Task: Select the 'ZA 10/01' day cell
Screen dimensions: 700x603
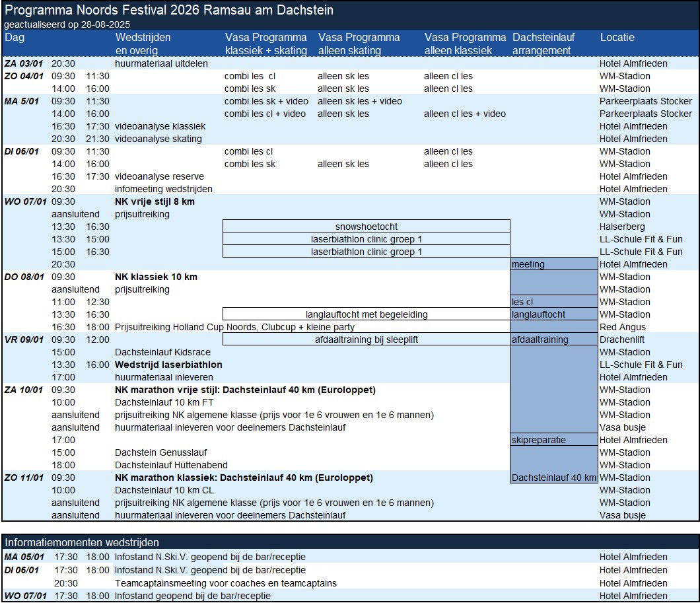Action: 24,390
